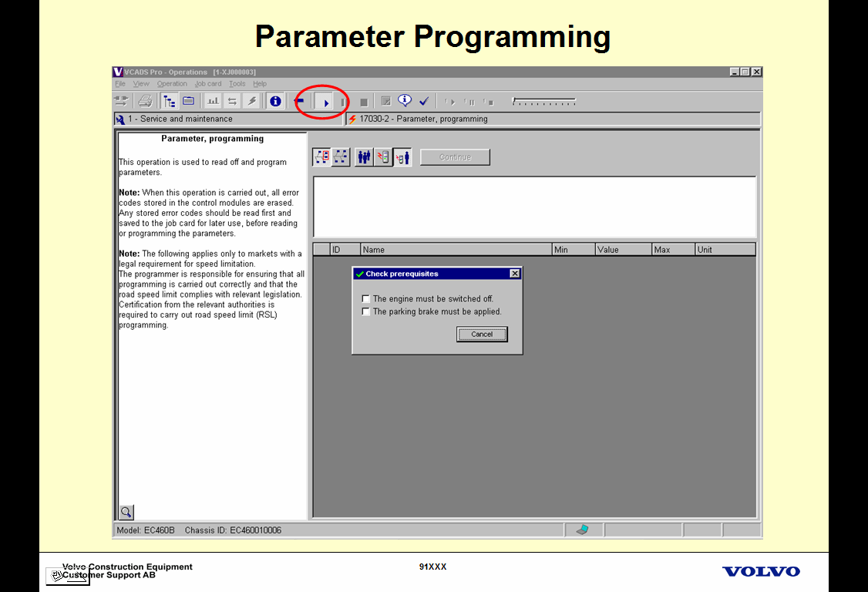Click the step stop toolbar icon
The image size is (868, 592).
tap(488, 102)
